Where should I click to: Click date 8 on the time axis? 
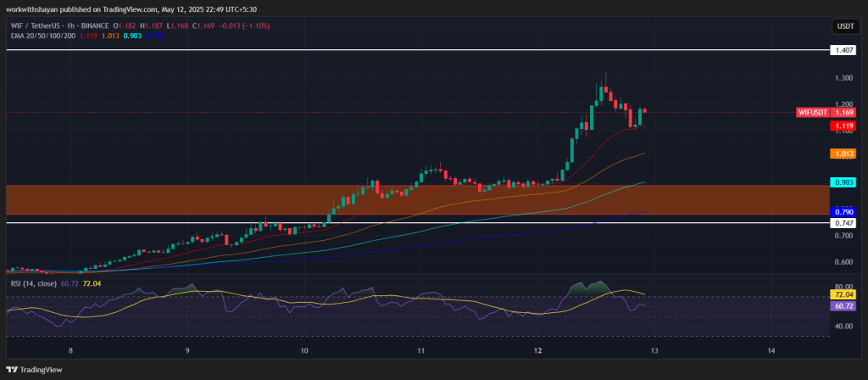(71, 350)
